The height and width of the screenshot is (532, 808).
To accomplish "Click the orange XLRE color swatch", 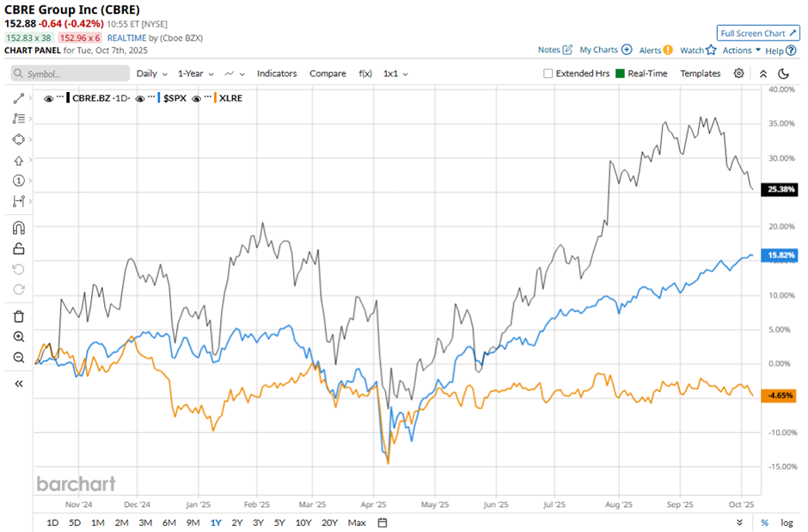I will click(215, 98).
